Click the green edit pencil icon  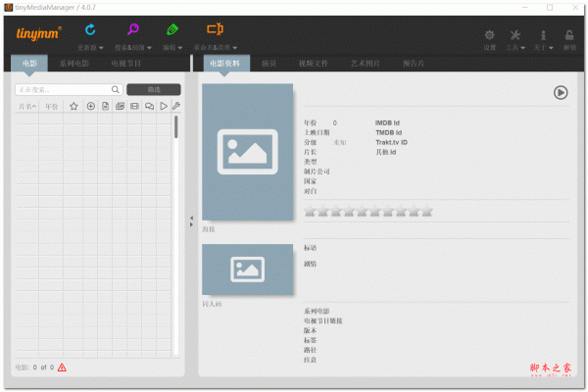click(x=172, y=29)
